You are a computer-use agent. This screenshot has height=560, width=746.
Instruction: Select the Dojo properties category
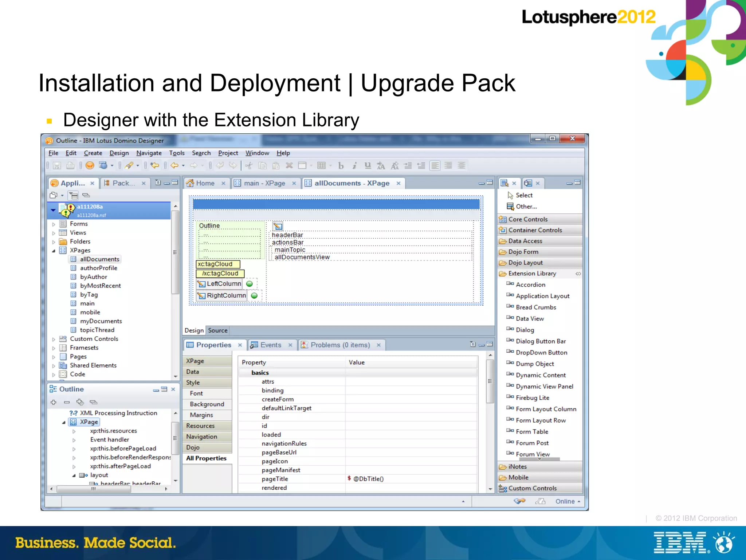coord(207,447)
